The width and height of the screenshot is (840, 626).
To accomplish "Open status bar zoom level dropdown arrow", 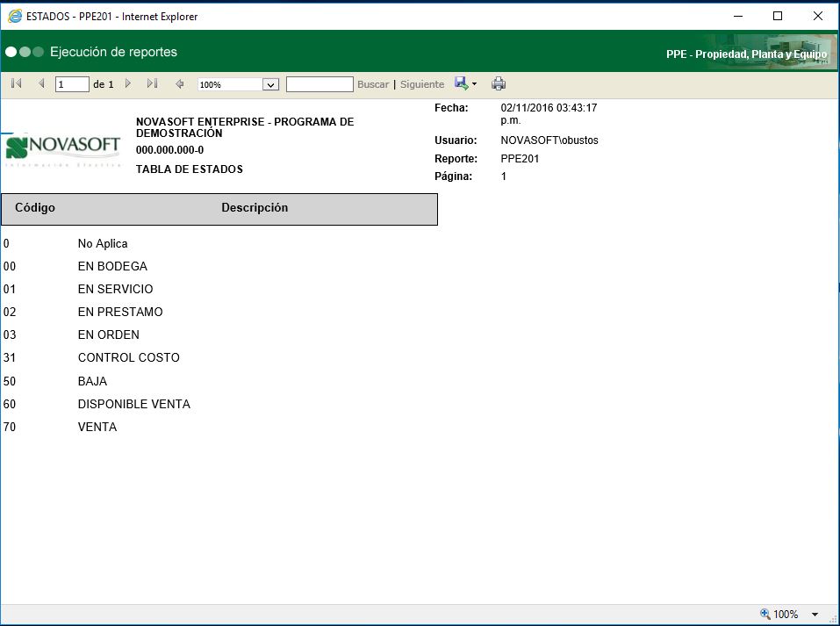I will point(815,615).
